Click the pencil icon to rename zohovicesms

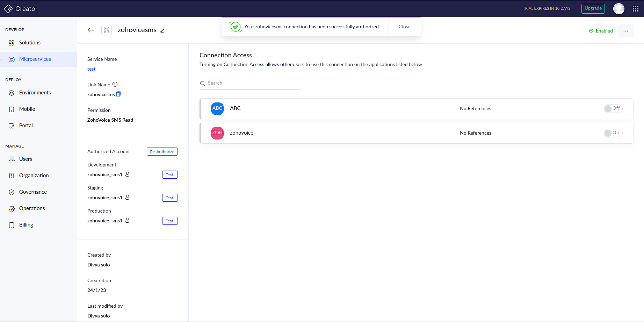pyautogui.click(x=162, y=30)
